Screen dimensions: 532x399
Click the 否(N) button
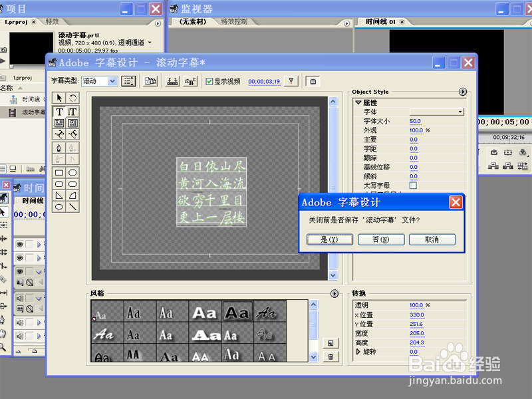(x=381, y=239)
